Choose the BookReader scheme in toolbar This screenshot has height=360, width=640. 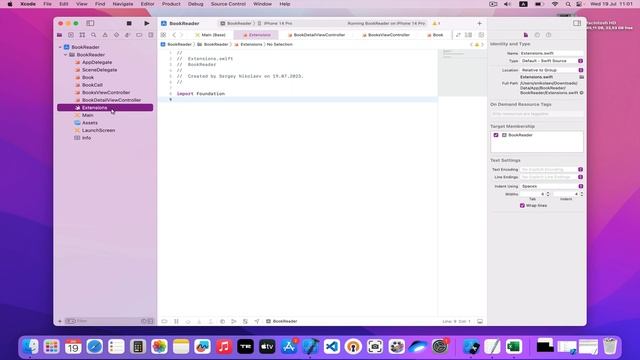click(x=236, y=23)
